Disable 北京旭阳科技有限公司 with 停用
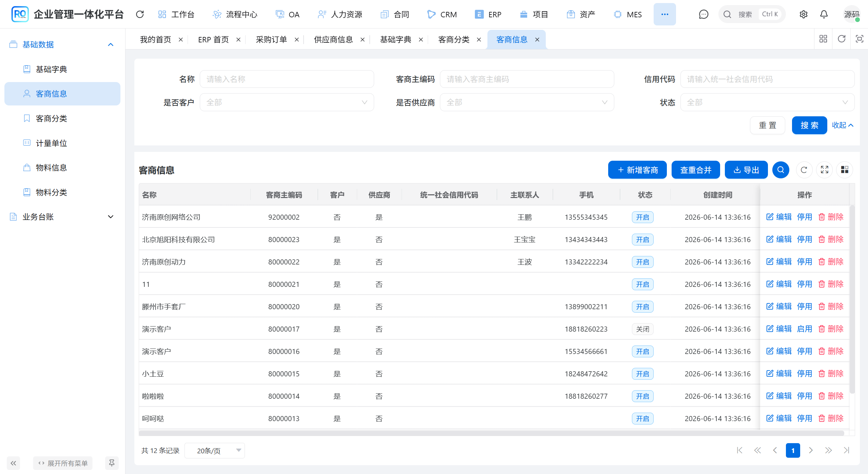The width and height of the screenshot is (868, 474). click(804, 239)
